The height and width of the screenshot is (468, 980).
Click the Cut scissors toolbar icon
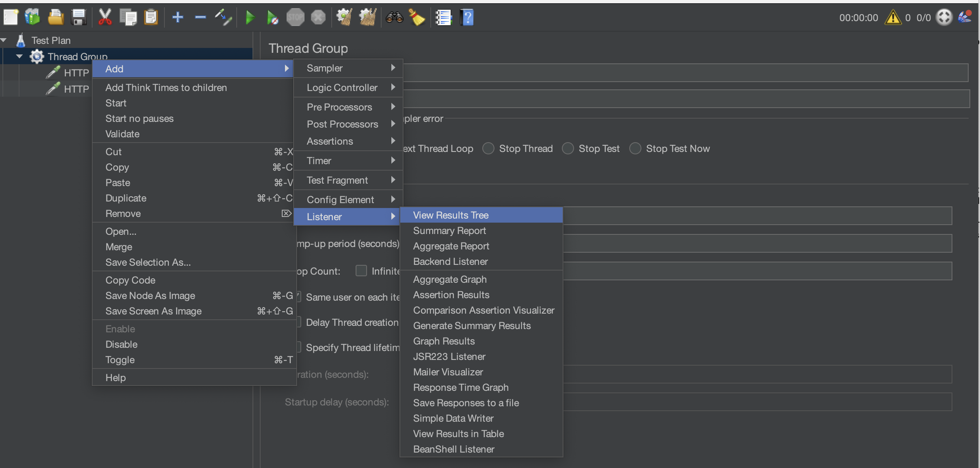[105, 17]
